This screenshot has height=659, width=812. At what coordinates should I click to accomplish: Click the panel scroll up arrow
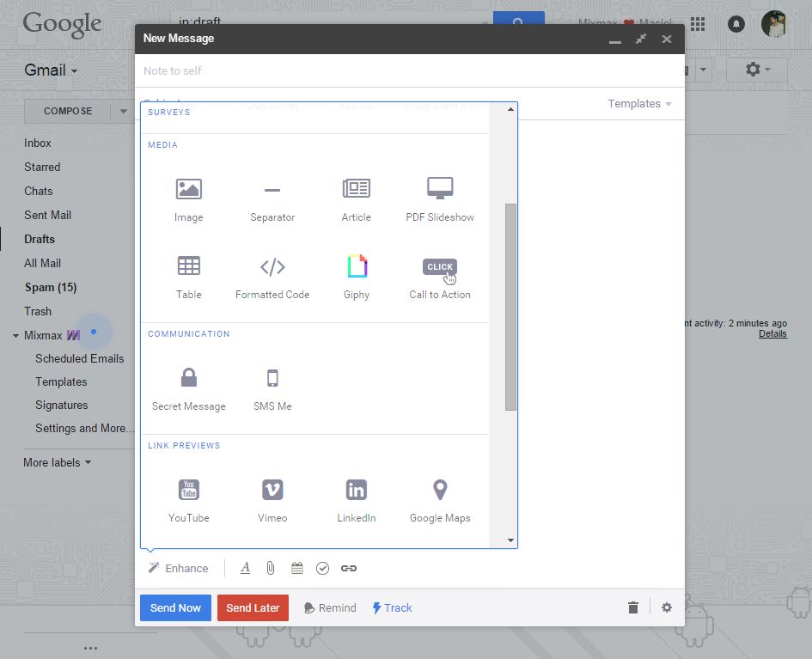point(510,109)
